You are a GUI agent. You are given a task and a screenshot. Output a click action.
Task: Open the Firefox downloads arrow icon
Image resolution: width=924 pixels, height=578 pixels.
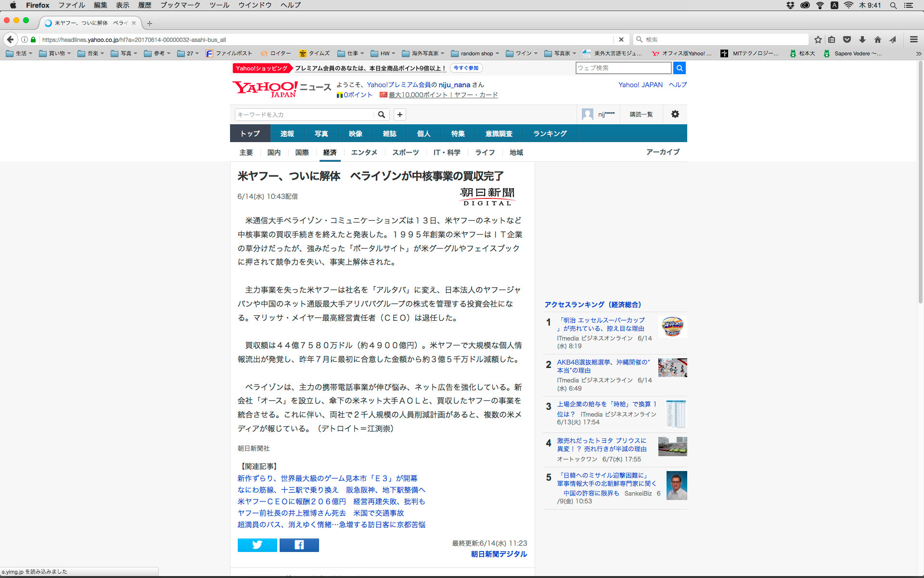pyautogui.click(x=862, y=39)
